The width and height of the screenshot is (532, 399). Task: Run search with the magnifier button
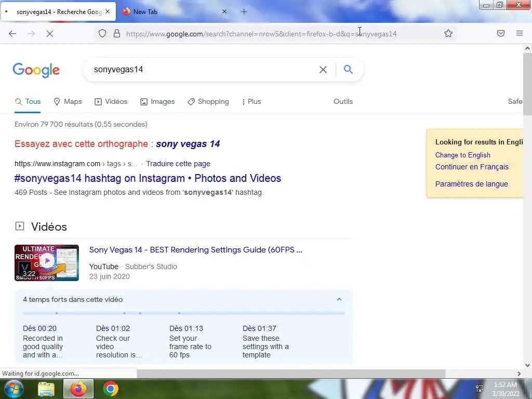pos(348,70)
